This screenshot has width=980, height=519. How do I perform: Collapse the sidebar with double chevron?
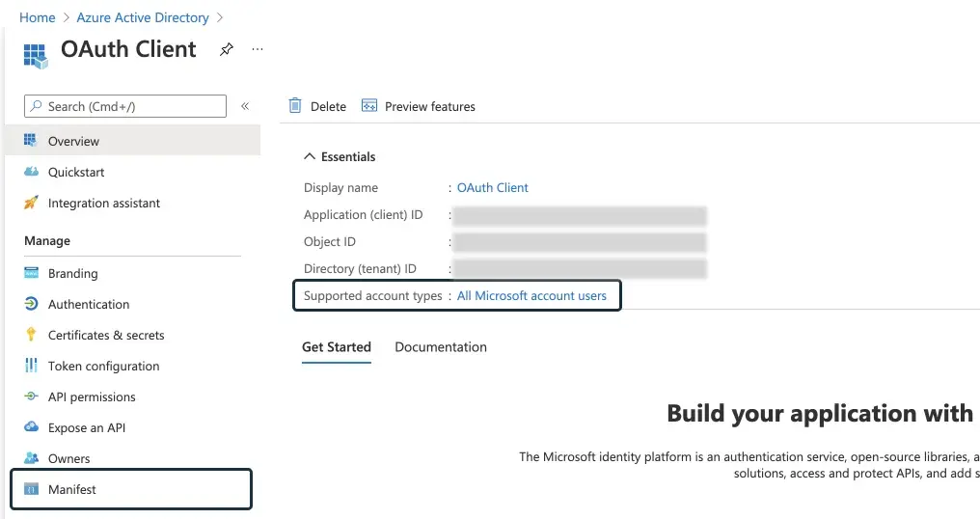click(x=245, y=106)
